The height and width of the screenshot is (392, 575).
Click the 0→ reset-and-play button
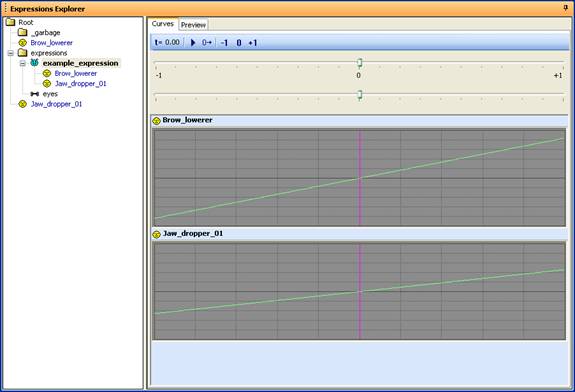207,43
